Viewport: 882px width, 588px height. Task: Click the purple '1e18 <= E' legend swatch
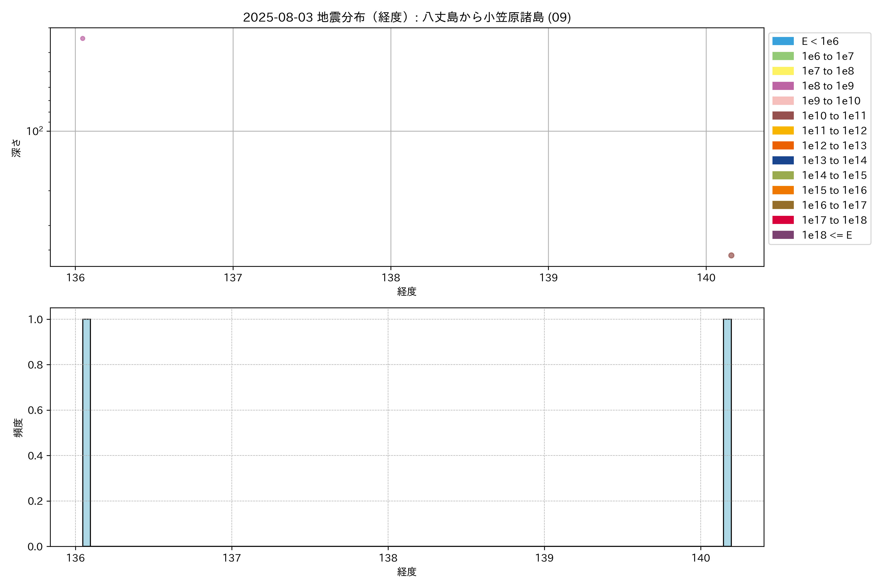(783, 235)
